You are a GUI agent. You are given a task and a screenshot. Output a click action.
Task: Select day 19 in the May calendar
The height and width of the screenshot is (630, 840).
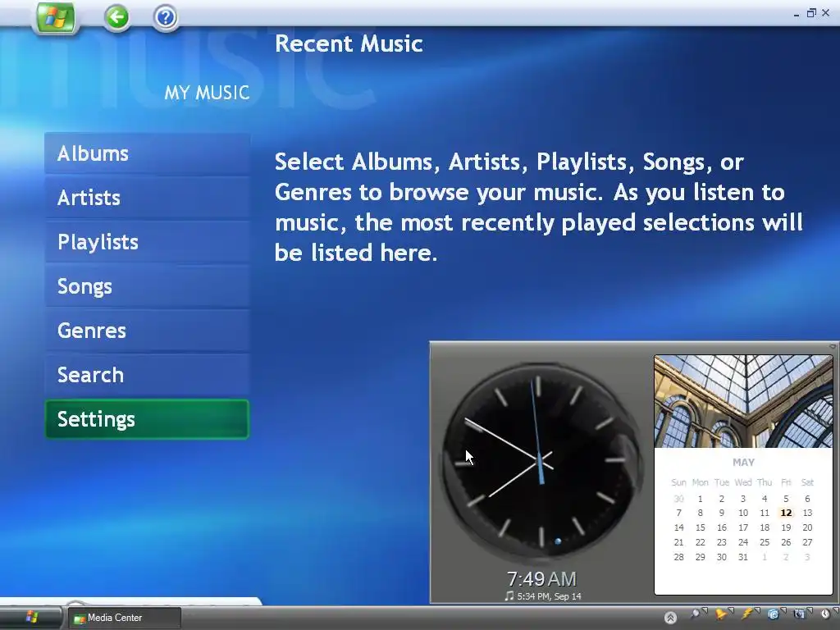tap(786, 527)
